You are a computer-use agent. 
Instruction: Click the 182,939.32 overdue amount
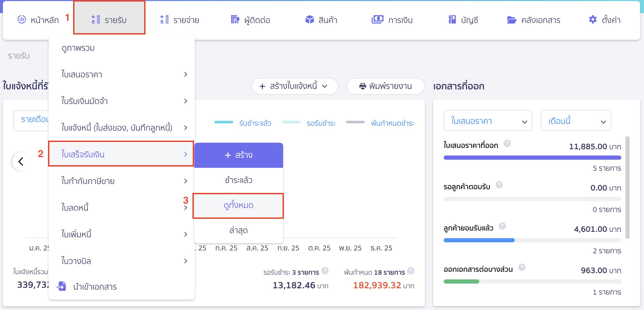(x=377, y=285)
